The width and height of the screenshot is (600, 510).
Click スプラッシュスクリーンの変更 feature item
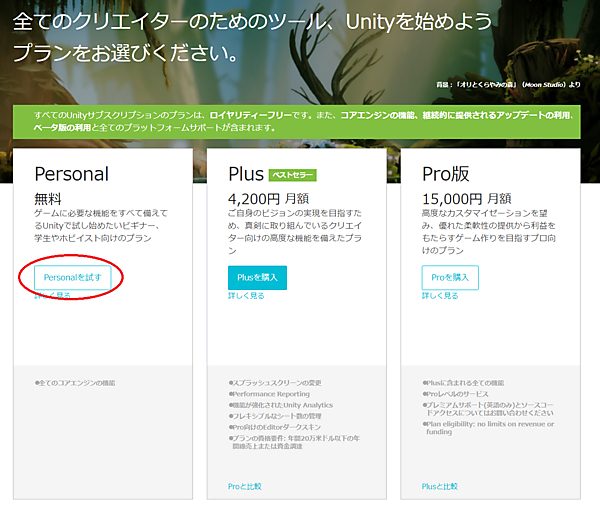pyautogui.click(x=275, y=383)
